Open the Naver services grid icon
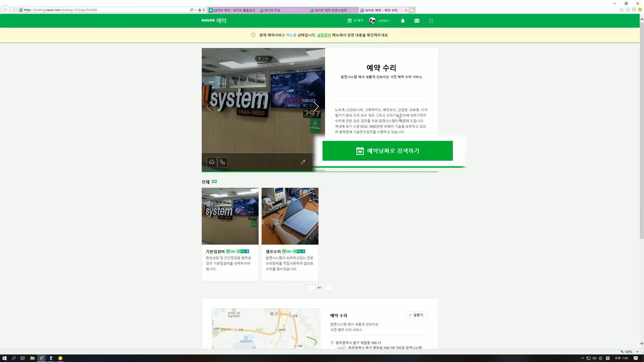Image resolution: width=644 pixels, height=362 pixels. tap(431, 21)
